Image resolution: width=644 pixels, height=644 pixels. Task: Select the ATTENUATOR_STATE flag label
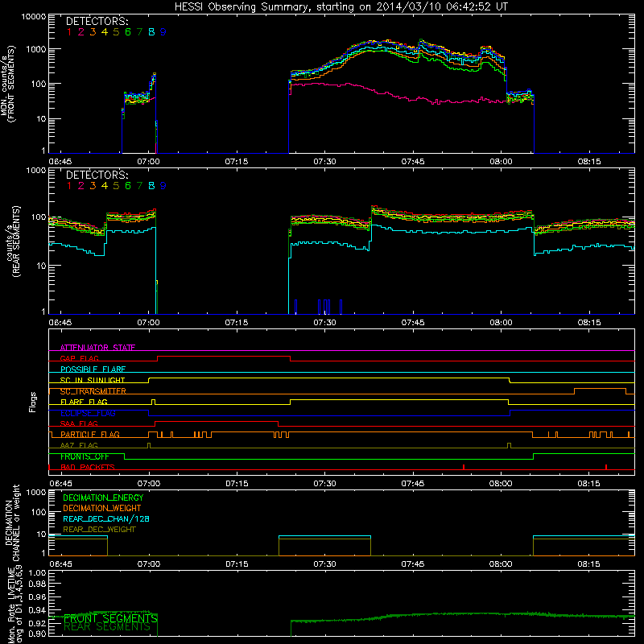tap(97, 348)
